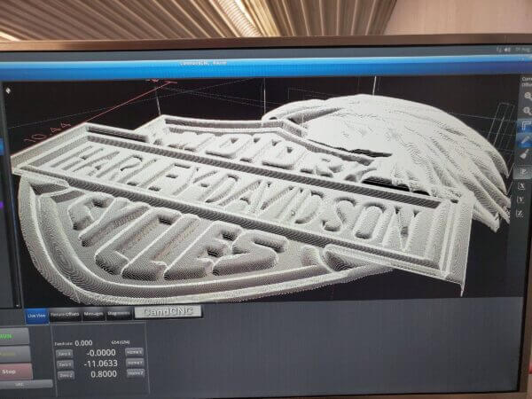Screen dimensions: 532x399
Task: Click the system tray volume icon
Action: [508, 50]
